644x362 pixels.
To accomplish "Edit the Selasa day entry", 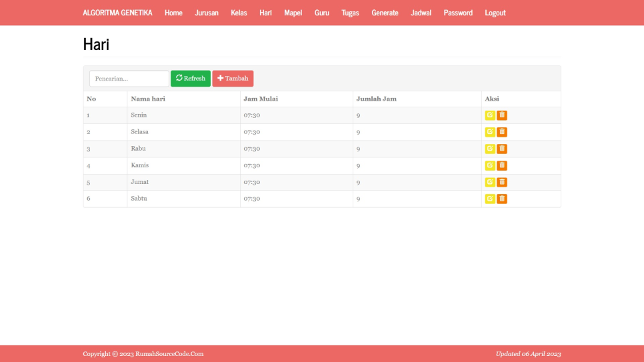I will pos(490,132).
